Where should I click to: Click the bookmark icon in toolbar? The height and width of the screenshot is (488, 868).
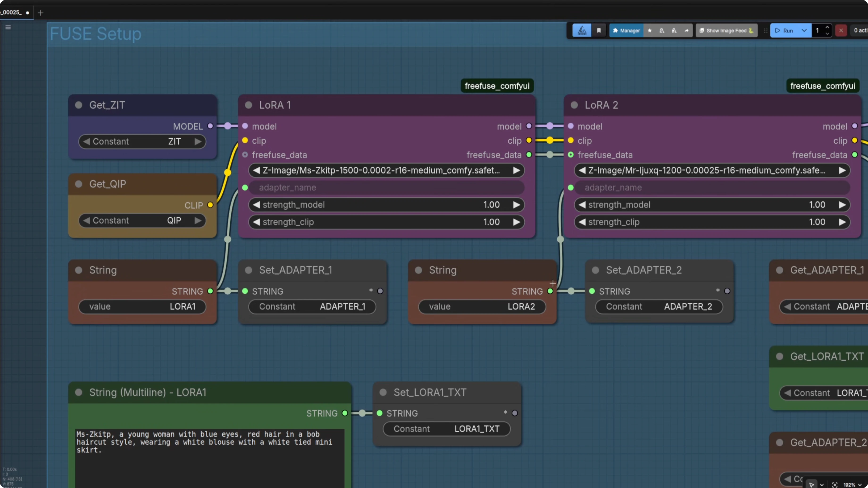point(599,30)
